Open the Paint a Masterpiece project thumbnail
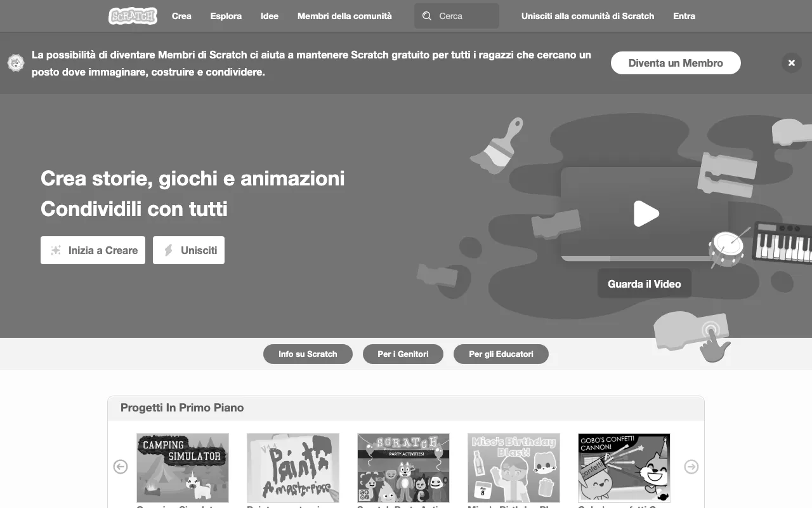 [293, 468]
